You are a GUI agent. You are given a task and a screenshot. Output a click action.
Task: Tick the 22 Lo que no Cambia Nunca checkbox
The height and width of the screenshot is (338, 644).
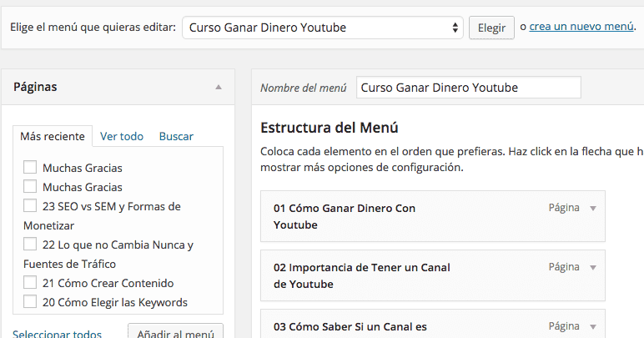tap(29, 245)
